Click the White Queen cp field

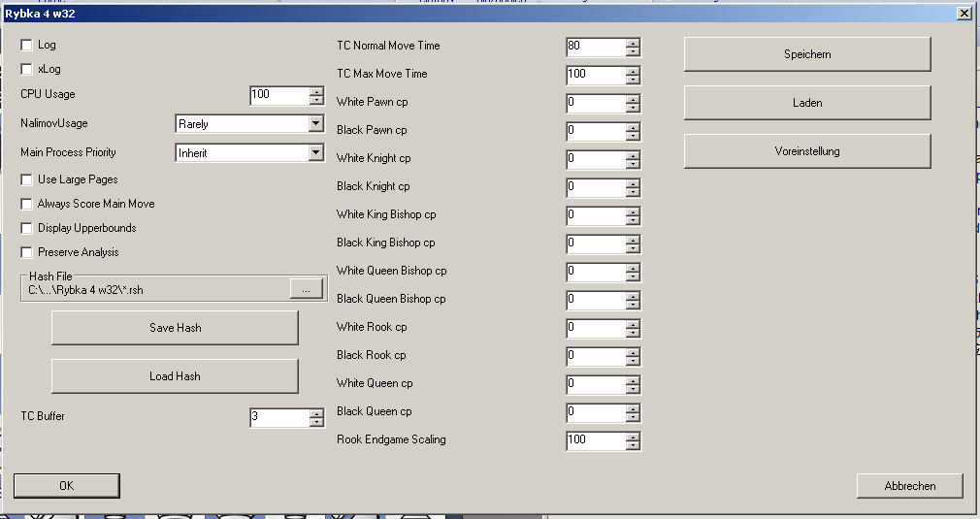point(596,384)
